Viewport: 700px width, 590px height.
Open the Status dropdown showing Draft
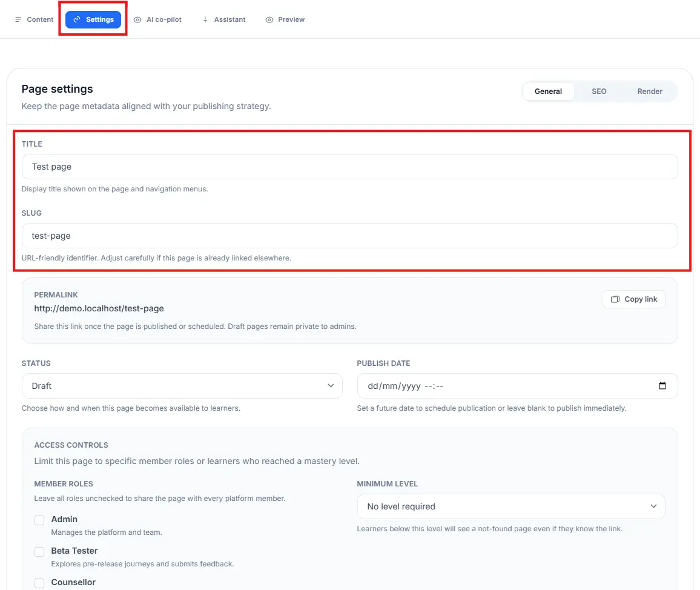[182, 385]
